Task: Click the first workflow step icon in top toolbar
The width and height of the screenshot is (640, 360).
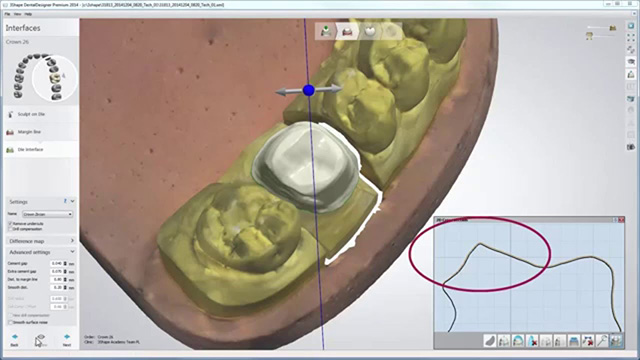Action: point(326,31)
